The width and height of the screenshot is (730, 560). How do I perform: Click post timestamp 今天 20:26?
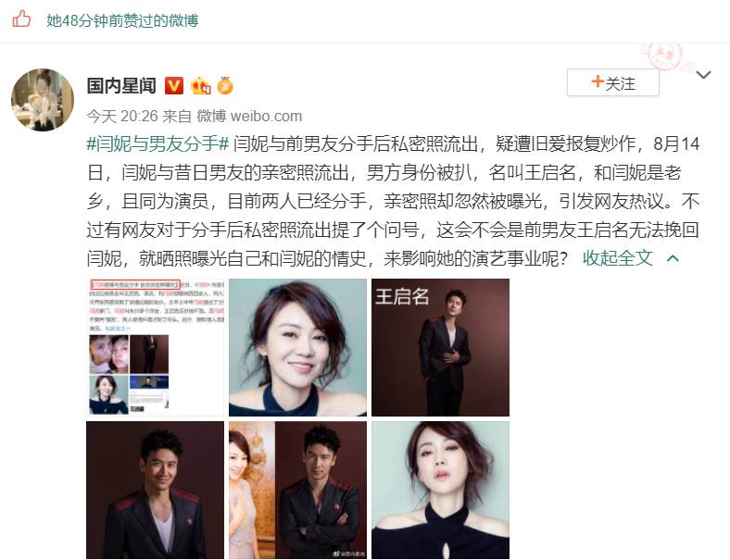point(122,116)
